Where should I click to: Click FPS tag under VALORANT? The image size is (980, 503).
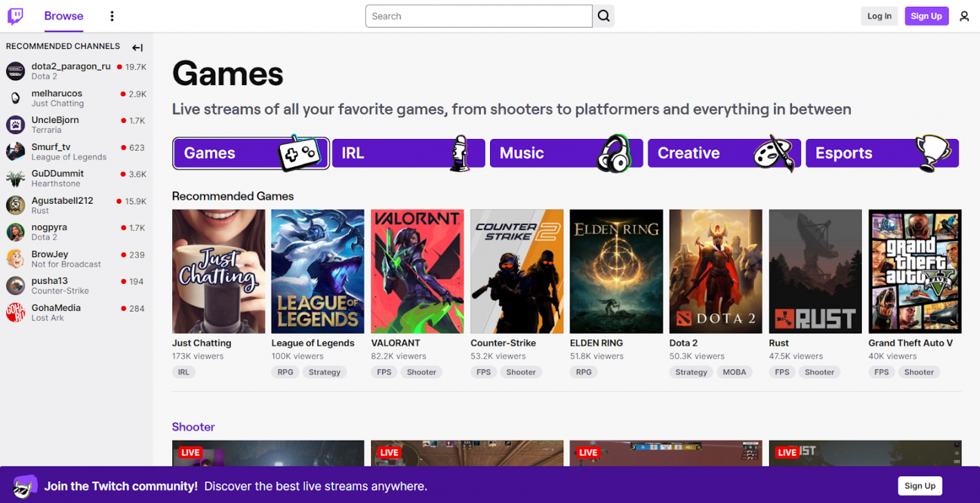point(384,372)
